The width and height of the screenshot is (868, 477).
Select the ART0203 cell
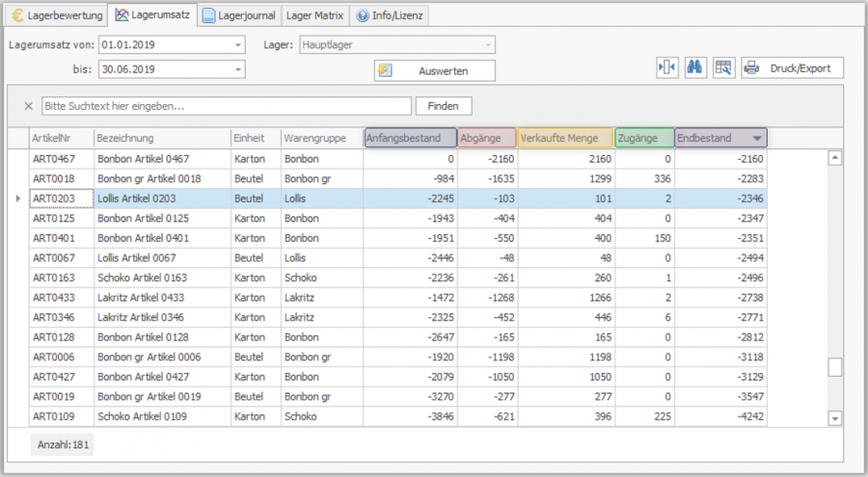pyautogui.click(x=62, y=199)
